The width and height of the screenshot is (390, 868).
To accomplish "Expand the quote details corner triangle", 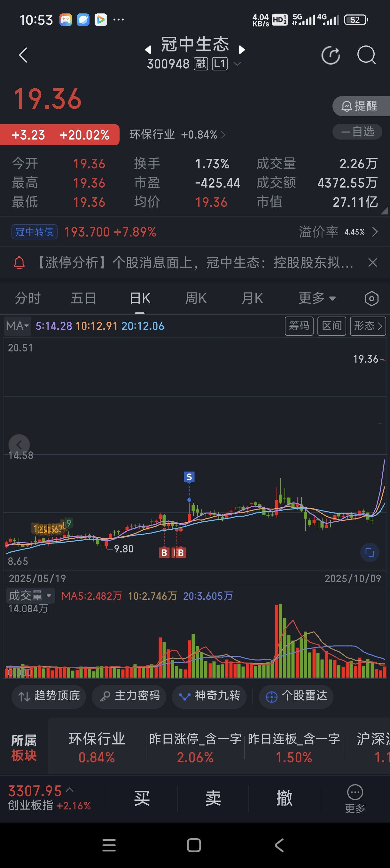I will tap(385, 211).
